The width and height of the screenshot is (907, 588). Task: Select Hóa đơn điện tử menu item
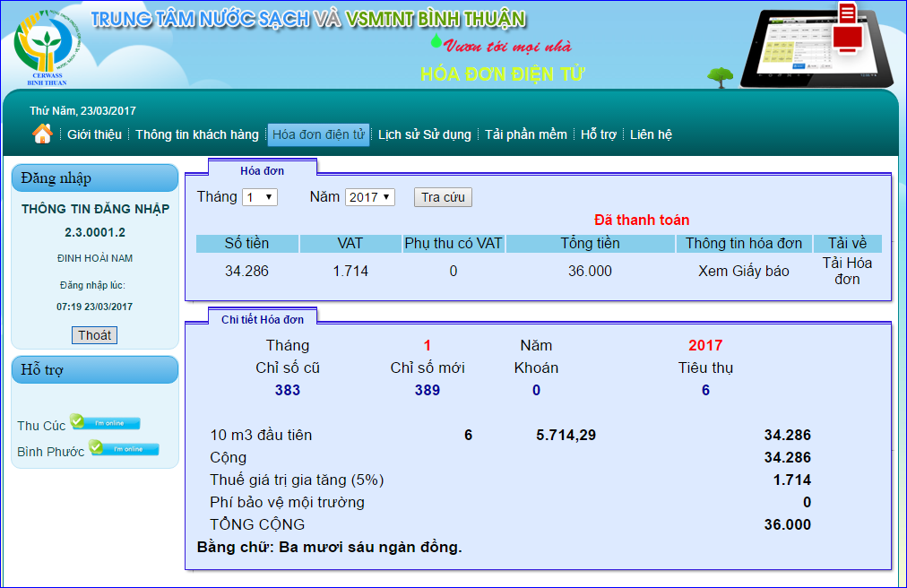318,135
